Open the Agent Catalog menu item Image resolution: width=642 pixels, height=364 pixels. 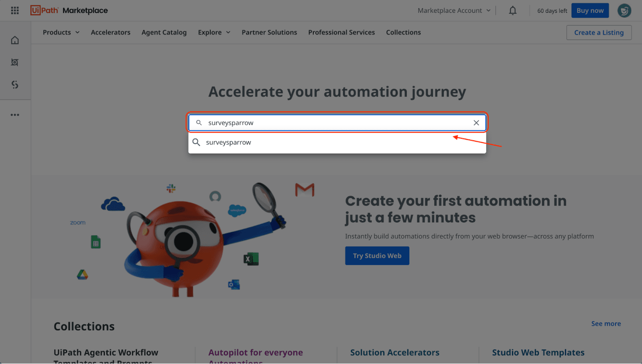[164, 32]
